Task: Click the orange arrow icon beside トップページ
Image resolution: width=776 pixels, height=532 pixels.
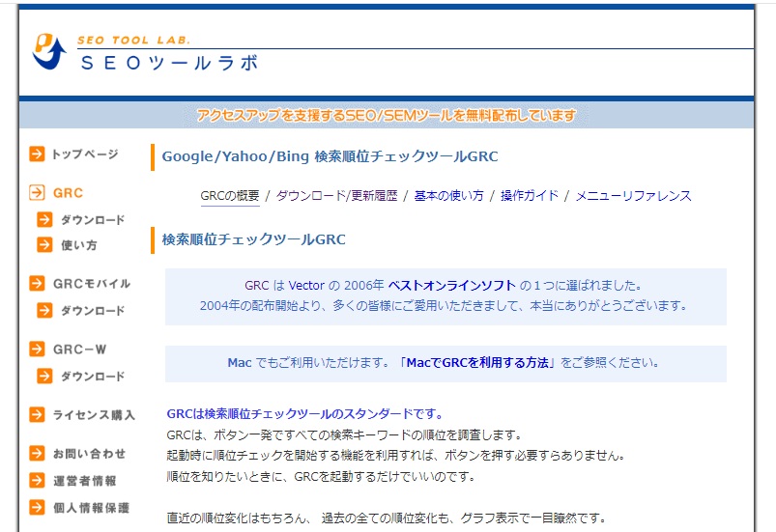Action: point(37,154)
